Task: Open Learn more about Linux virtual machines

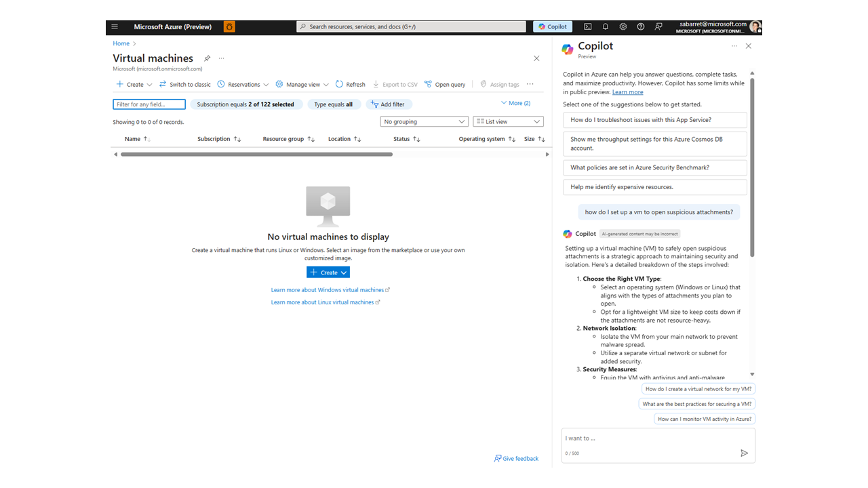Action: (x=325, y=302)
